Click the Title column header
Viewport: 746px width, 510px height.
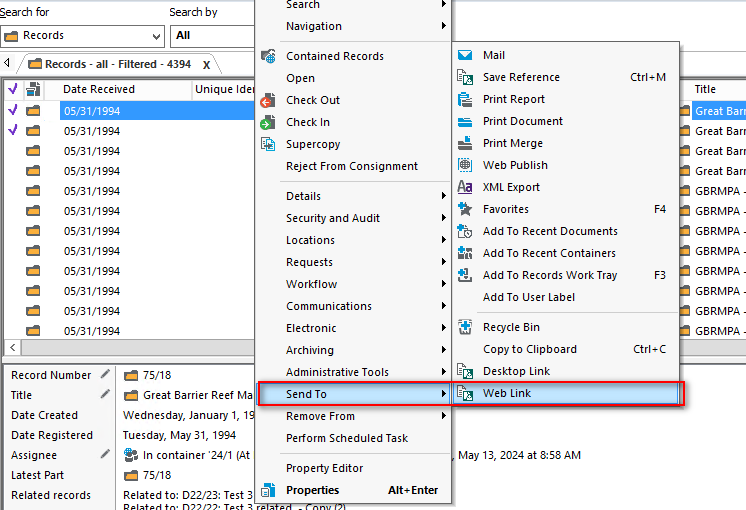point(705,89)
